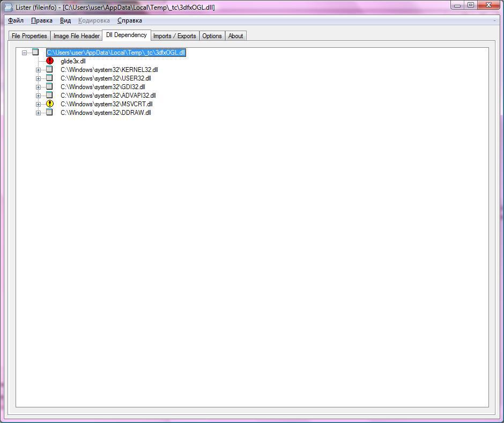The height and width of the screenshot is (423, 504).
Task: Select C:\Windows\system32\USER32.dll row
Action: click(106, 78)
